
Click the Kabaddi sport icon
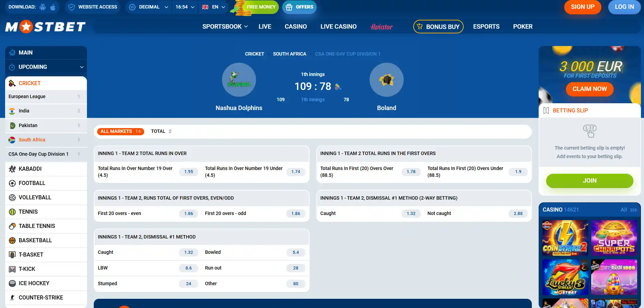tap(12, 169)
